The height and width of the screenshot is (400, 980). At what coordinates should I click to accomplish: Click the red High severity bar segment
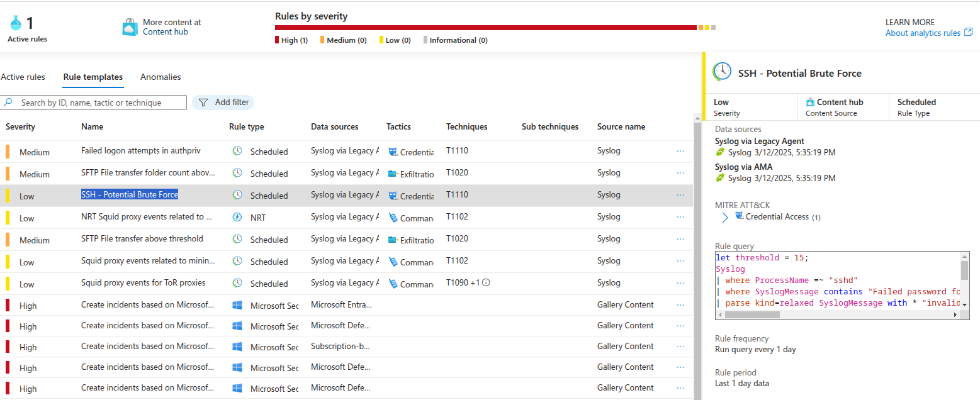pyautogui.click(x=486, y=28)
